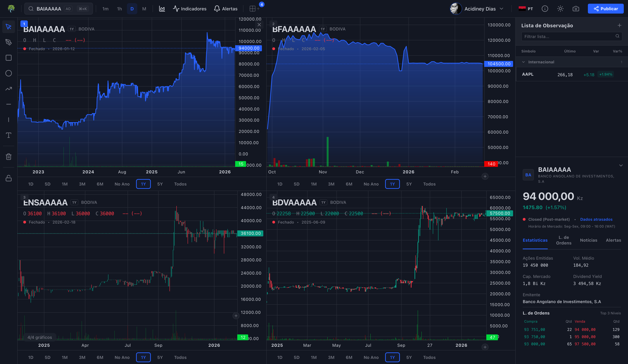Select 1D range on ENSAAAAA chart
The image size is (628, 364).
31,357
